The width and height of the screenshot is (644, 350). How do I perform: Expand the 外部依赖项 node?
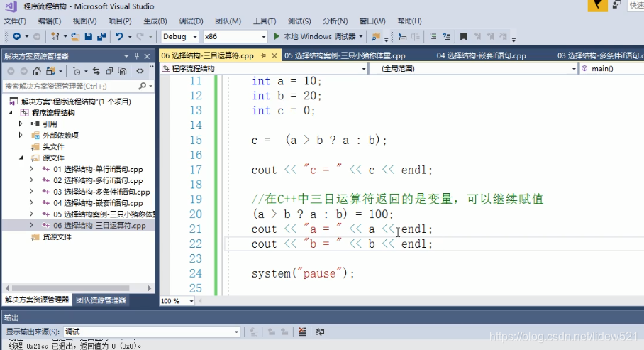click(21, 135)
